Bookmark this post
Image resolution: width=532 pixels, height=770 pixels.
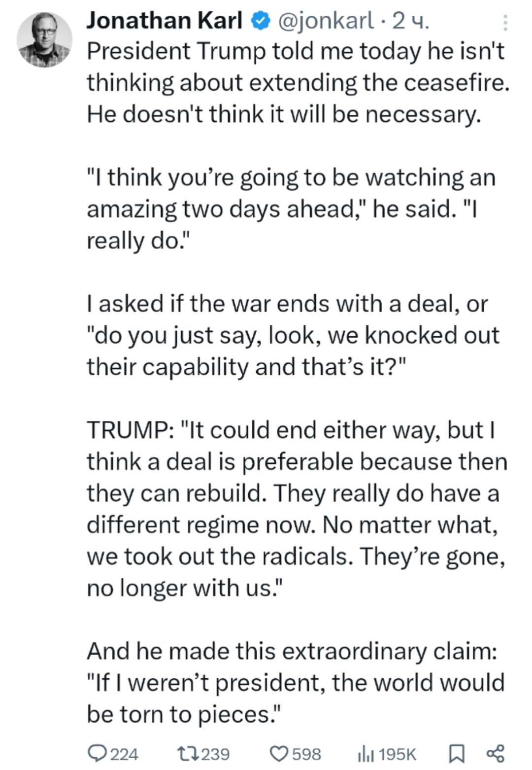tap(457, 753)
